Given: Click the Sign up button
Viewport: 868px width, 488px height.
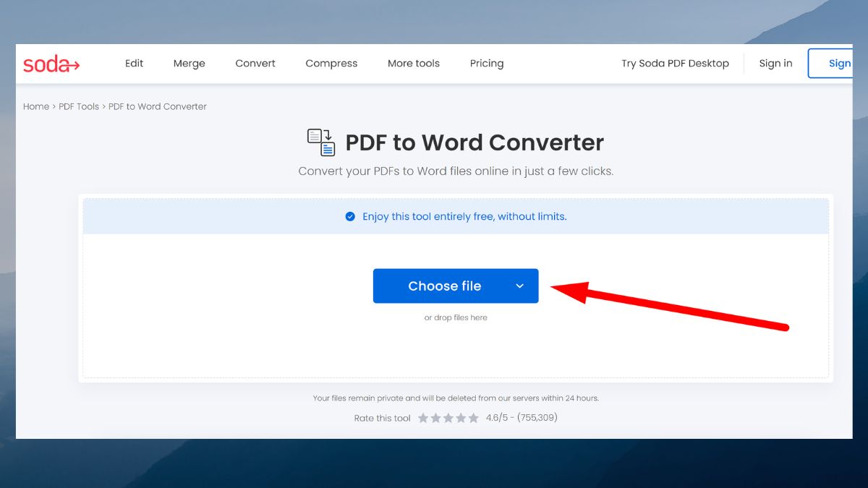Looking at the screenshot, I should pos(830,64).
